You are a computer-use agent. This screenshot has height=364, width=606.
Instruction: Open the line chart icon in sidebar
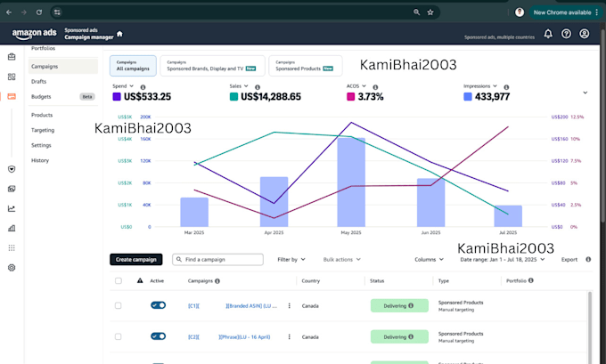pos(12,208)
